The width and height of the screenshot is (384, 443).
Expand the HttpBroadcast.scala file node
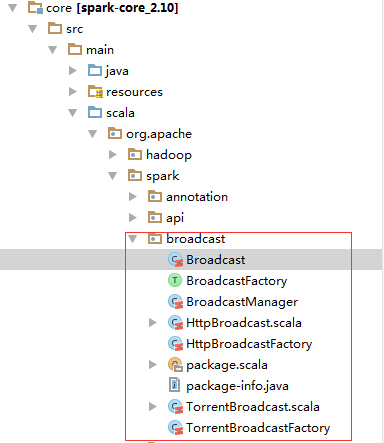point(153,322)
